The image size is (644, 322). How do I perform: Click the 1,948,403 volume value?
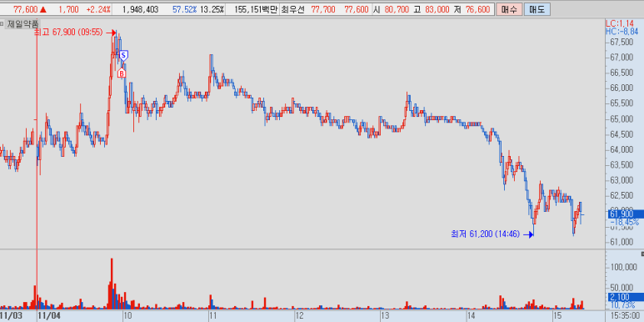(x=141, y=9)
